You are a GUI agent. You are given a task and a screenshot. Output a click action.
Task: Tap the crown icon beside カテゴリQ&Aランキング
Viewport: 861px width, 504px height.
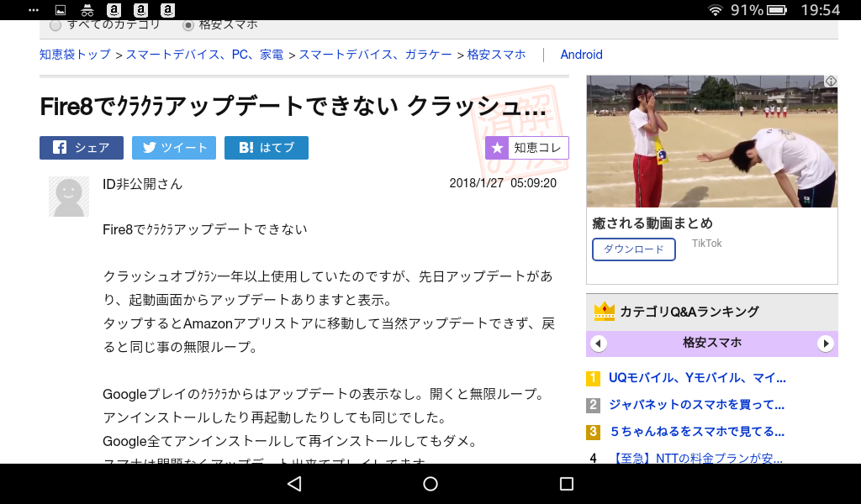(x=604, y=311)
